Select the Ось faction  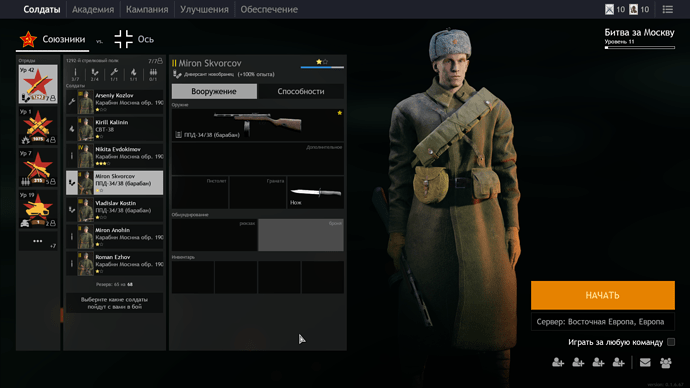134,40
